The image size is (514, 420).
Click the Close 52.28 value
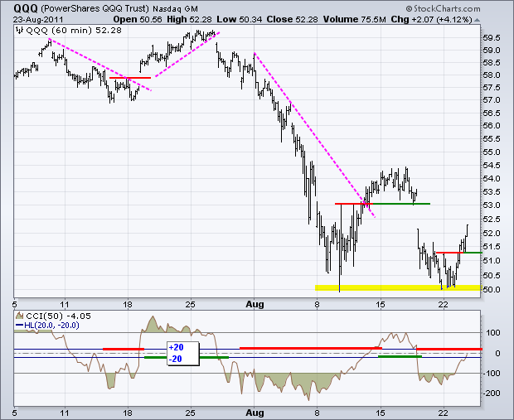pos(292,20)
